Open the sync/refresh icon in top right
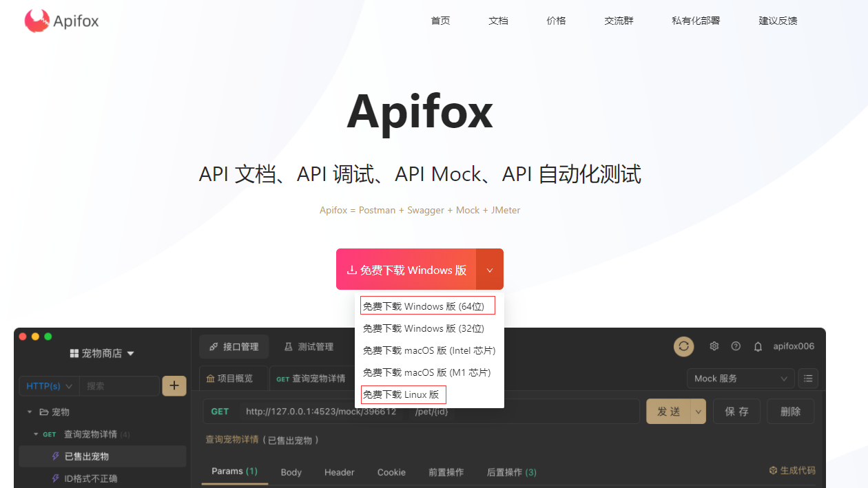 (x=683, y=346)
